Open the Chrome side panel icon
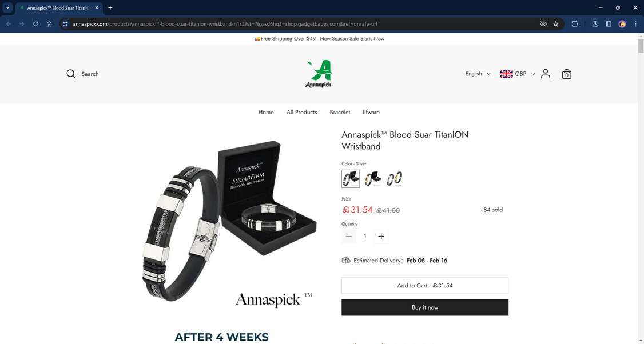The image size is (644, 344). (x=609, y=24)
